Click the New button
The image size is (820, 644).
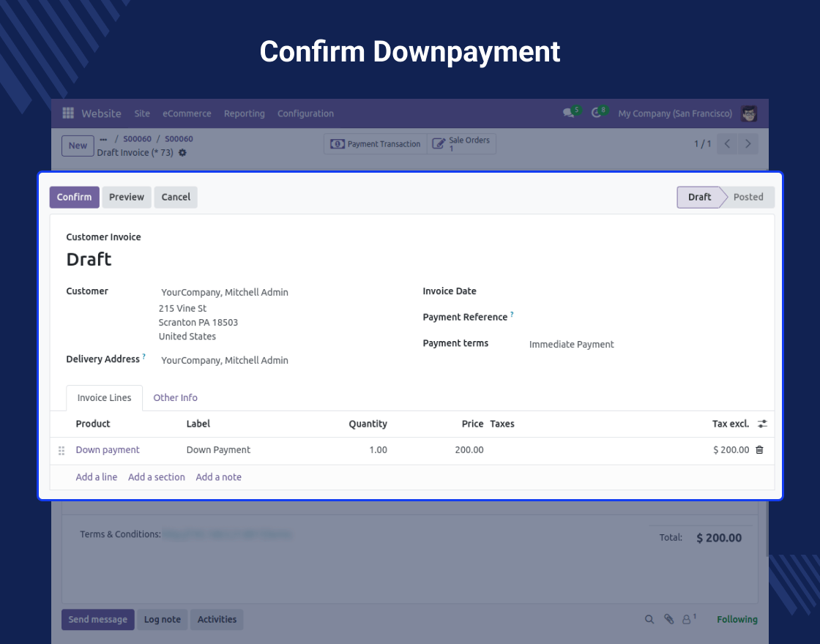pyautogui.click(x=78, y=146)
